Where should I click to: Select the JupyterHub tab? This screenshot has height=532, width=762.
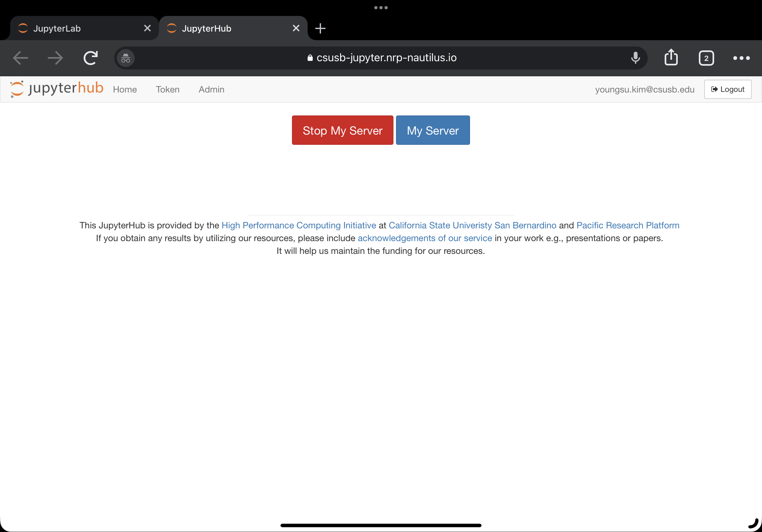(233, 28)
